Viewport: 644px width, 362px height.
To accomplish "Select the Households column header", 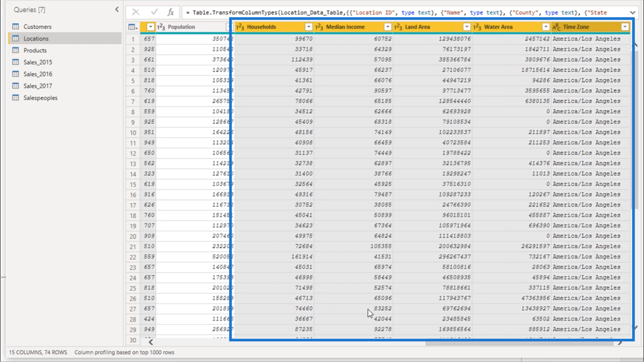I will tap(274, 27).
